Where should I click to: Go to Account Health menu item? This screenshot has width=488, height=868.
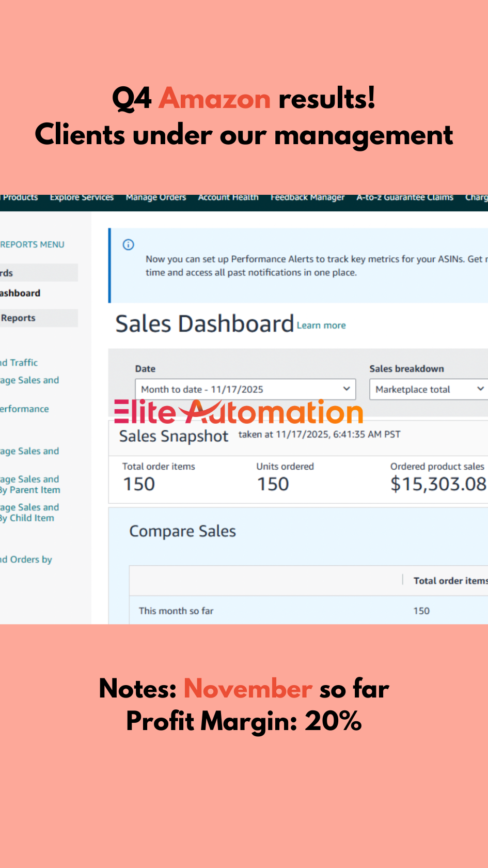(228, 198)
